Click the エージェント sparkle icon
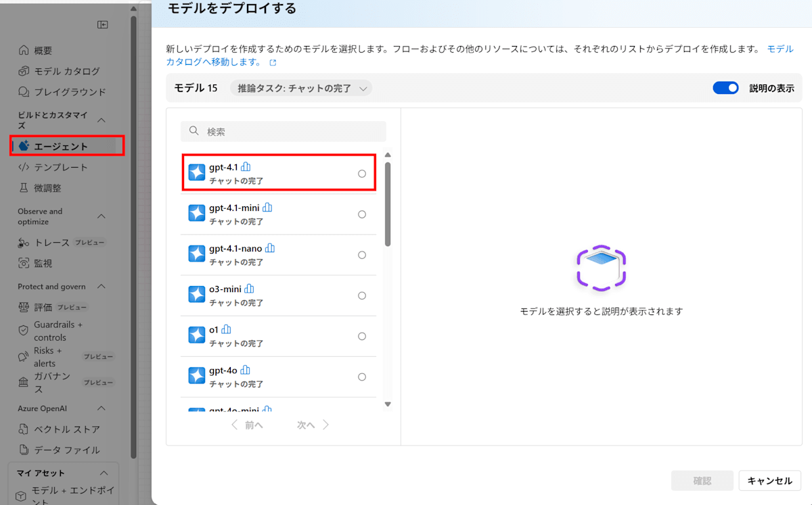Image resolution: width=812 pixels, height=505 pixels. (x=24, y=146)
